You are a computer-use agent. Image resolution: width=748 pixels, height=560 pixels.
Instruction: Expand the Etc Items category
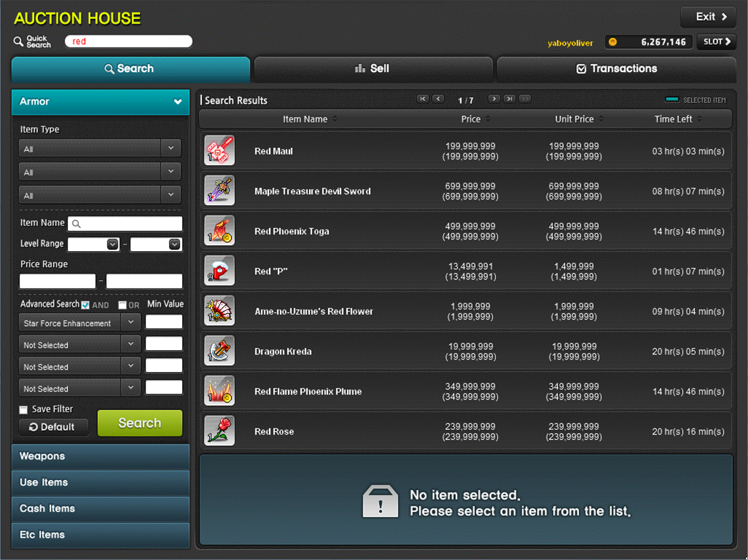(100, 535)
